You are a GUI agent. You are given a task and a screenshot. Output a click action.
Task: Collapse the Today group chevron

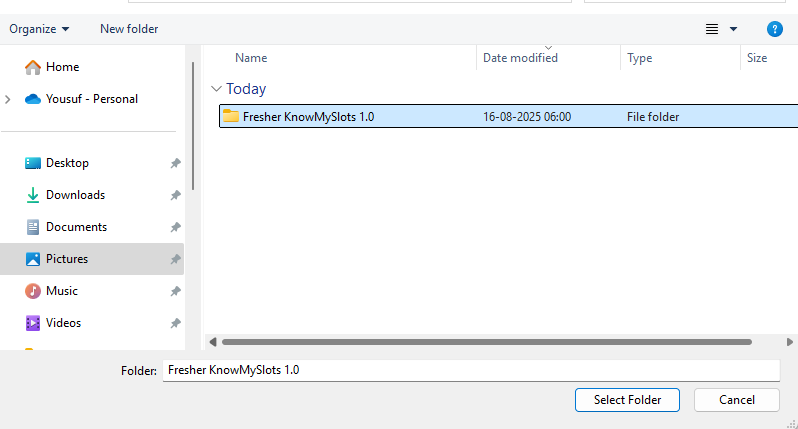[x=216, y=89]
